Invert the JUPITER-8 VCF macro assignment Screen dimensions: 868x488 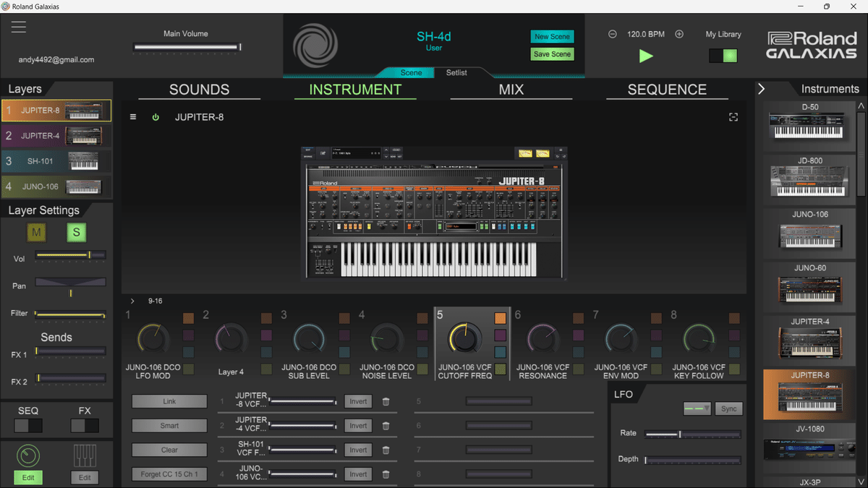coord(358,401)
